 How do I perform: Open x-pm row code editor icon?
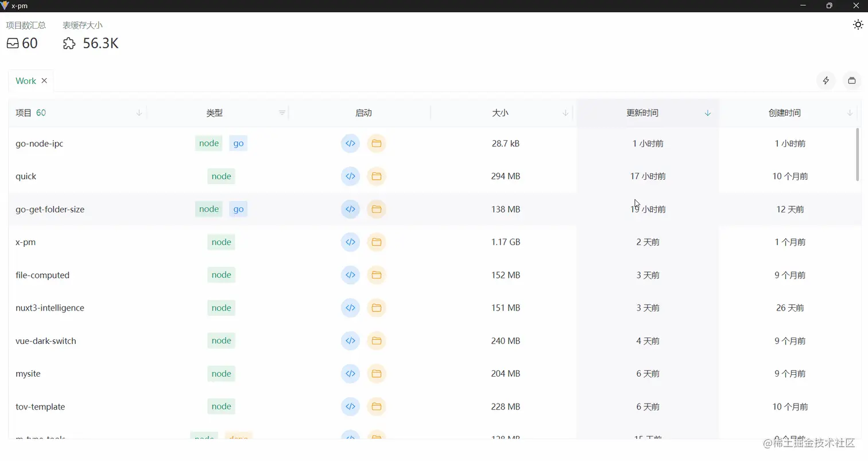click(350, 242)
